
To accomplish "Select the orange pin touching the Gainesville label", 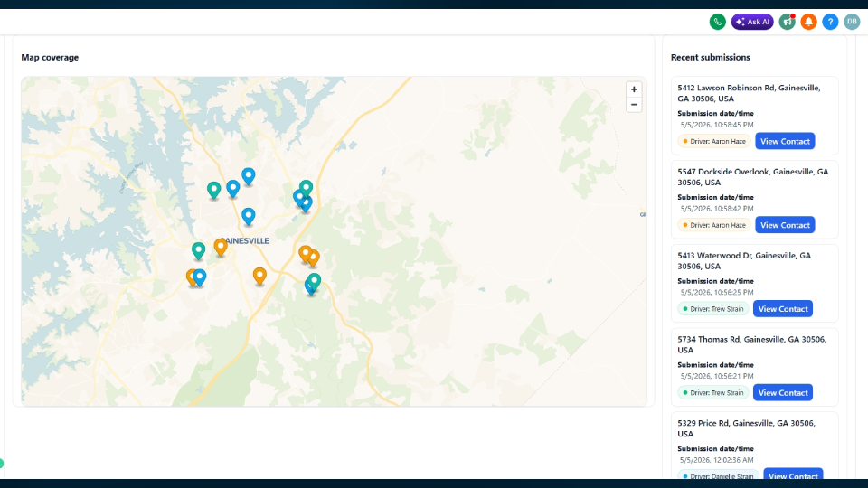I will point(221,247).
